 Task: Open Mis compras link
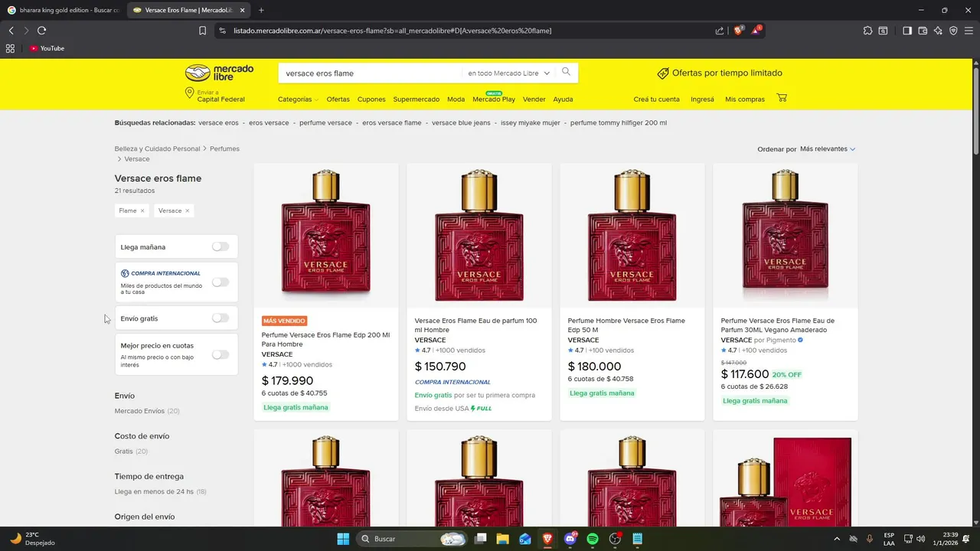pos(745,99)
